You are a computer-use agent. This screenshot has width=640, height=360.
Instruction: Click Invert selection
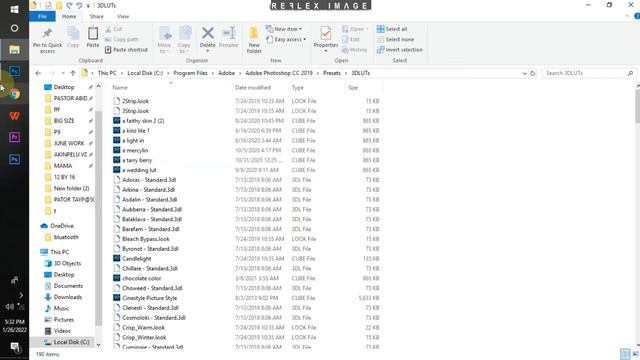(400, 50)
